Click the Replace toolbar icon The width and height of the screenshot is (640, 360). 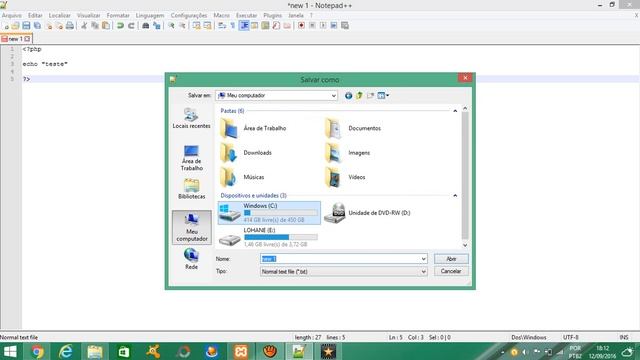pos(156,26)
